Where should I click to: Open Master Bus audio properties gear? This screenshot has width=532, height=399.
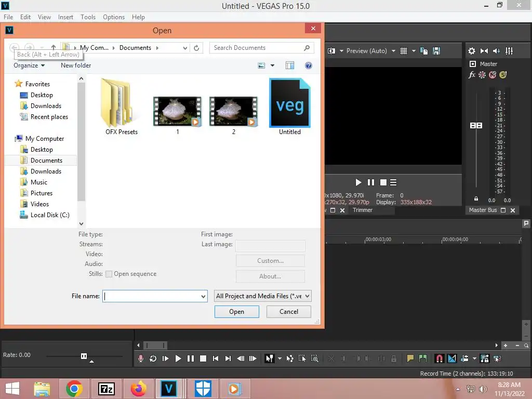472,51
